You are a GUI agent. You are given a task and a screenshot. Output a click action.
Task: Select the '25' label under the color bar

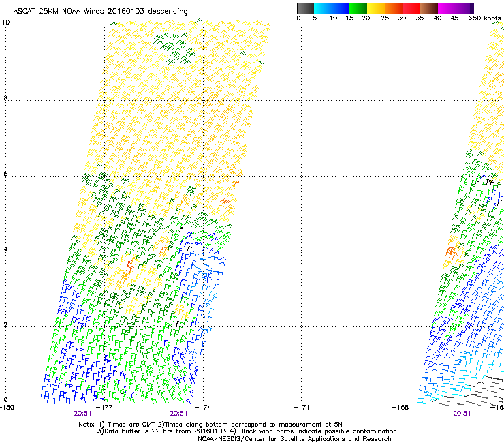[x=385, y=18]
